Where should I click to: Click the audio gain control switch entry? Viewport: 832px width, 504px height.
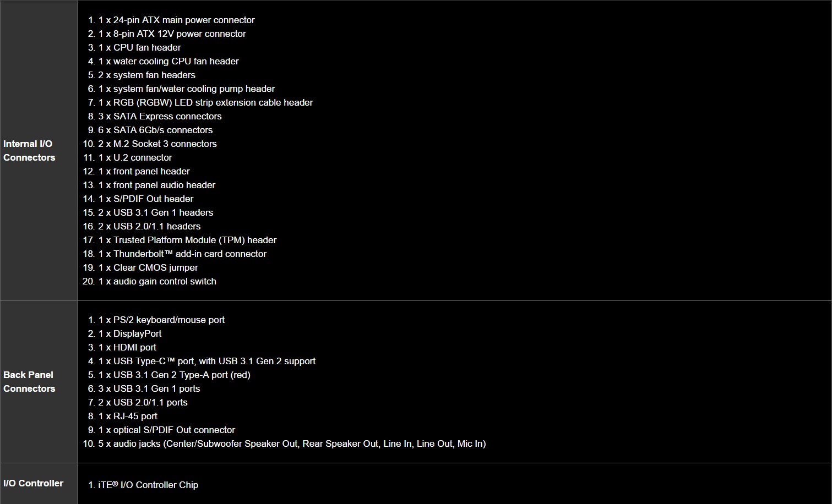157,281
